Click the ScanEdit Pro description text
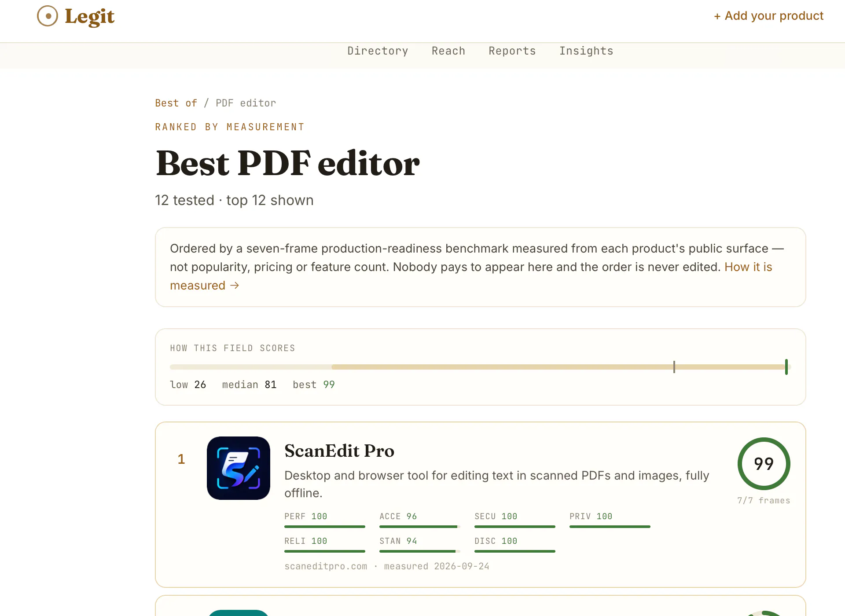This screenshot has width=845, height=616. click(x=497, y=484)
